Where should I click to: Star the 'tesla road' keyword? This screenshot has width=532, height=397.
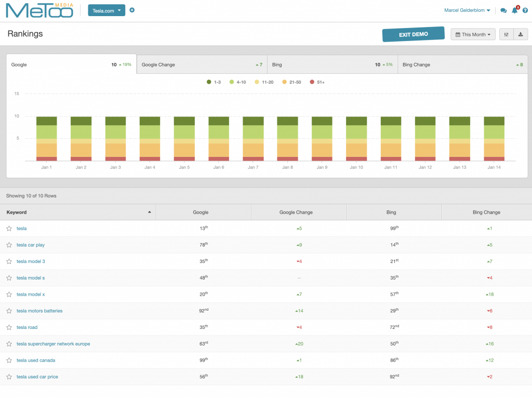tap(9, 327)
